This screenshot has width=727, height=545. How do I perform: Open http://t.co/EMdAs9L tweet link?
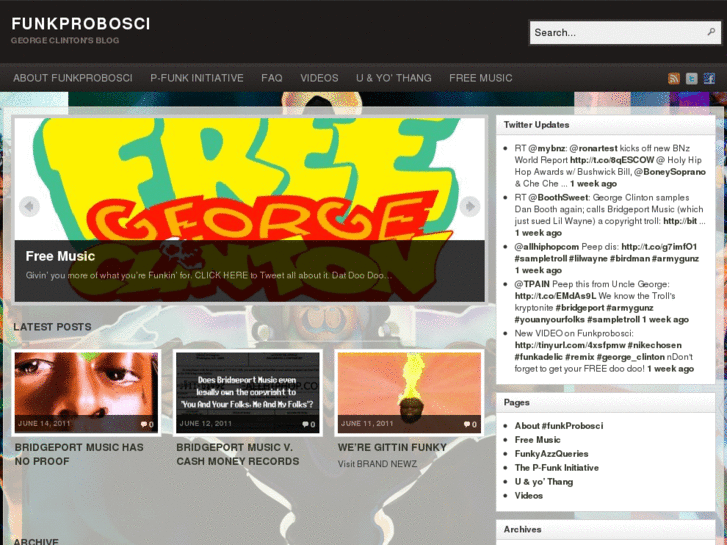[556, 295]
